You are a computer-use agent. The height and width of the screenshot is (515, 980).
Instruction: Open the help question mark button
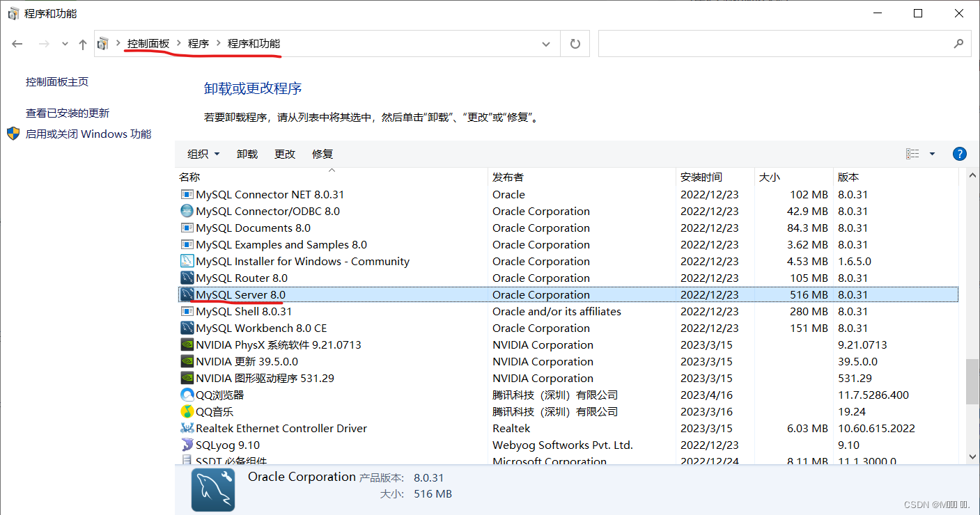(959, 154)
